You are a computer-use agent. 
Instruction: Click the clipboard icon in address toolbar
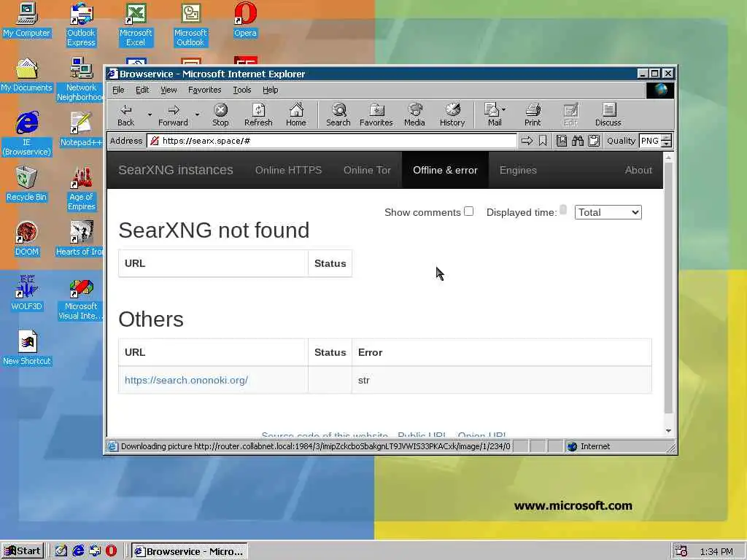click(x=594, y=141)
